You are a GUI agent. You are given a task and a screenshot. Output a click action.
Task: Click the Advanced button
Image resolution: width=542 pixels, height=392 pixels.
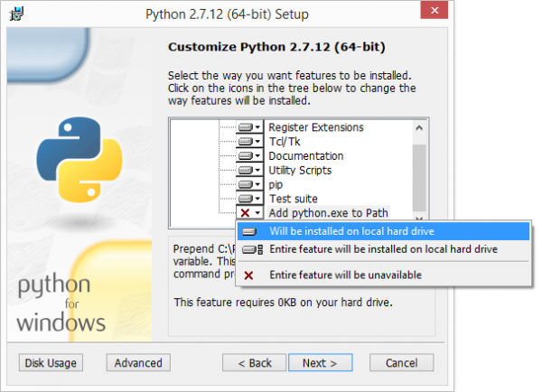point(138,363)
